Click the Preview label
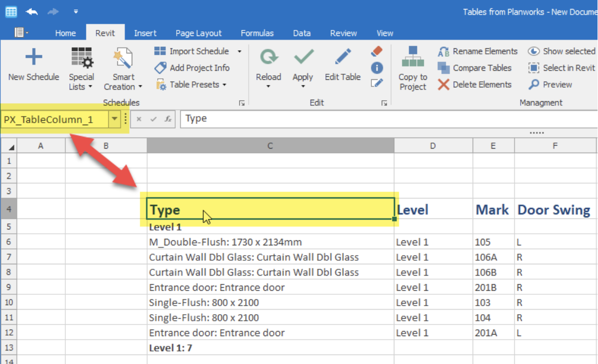Screen dimensions: 598x364 coord(557,85)
